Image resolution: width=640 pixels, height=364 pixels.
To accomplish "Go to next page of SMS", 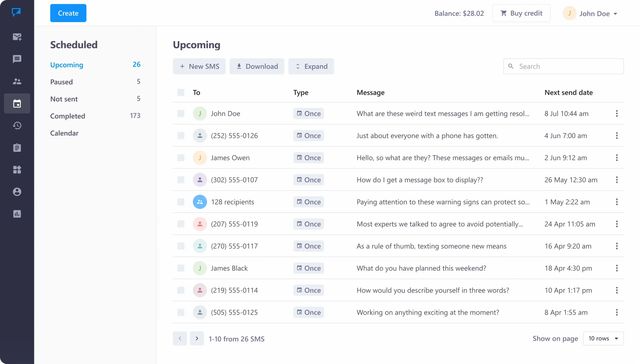I will pos(197,339).
